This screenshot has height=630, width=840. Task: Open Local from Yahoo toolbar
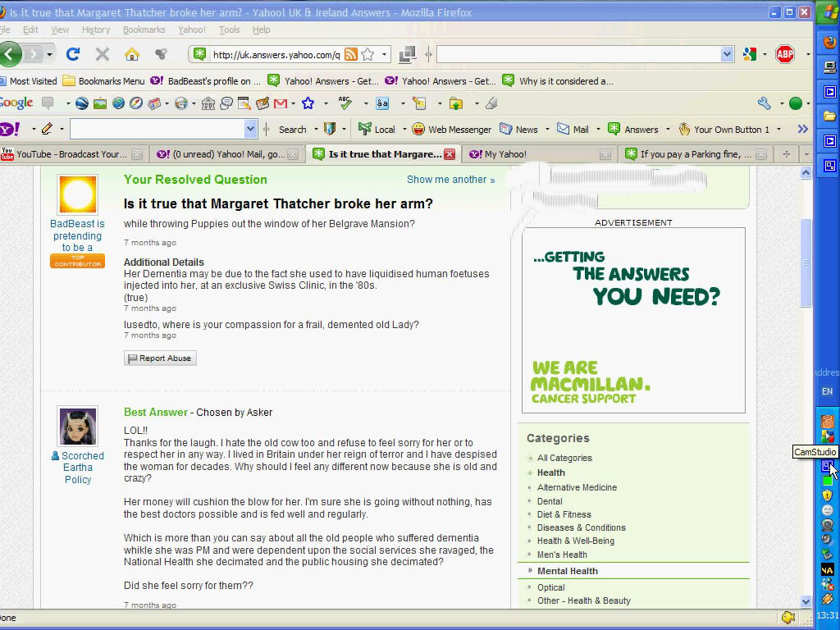tap(377, 129)
